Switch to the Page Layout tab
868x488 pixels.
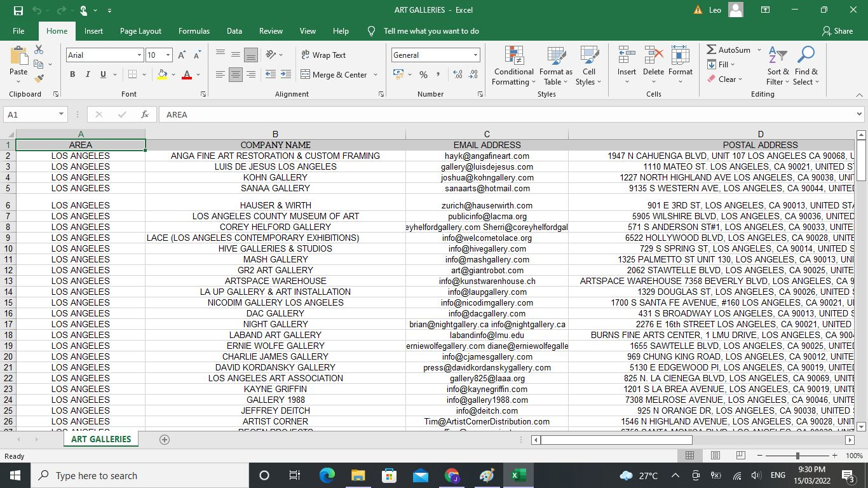(140, 31)
